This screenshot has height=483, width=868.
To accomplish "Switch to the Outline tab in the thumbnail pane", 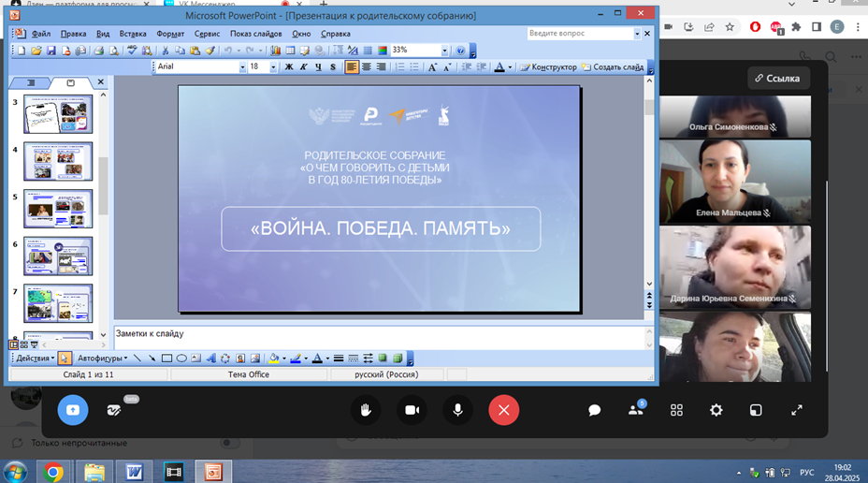I will tap(31, 82).
